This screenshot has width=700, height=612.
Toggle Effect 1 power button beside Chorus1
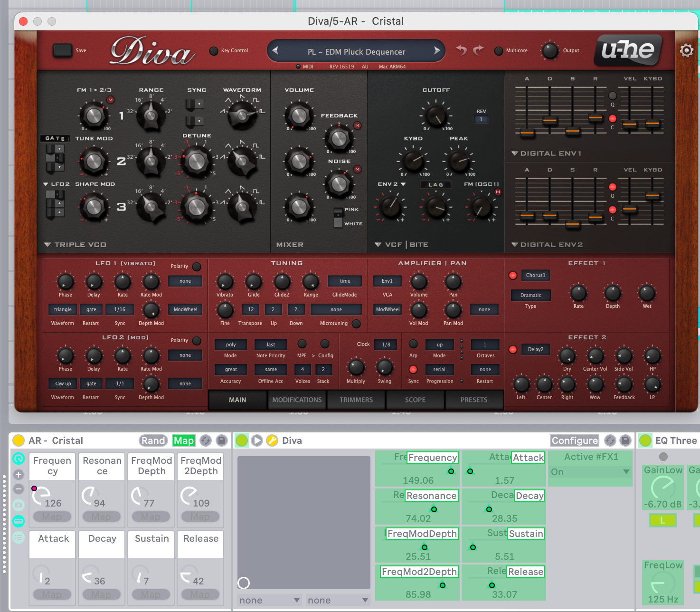(x=513, y=275)
